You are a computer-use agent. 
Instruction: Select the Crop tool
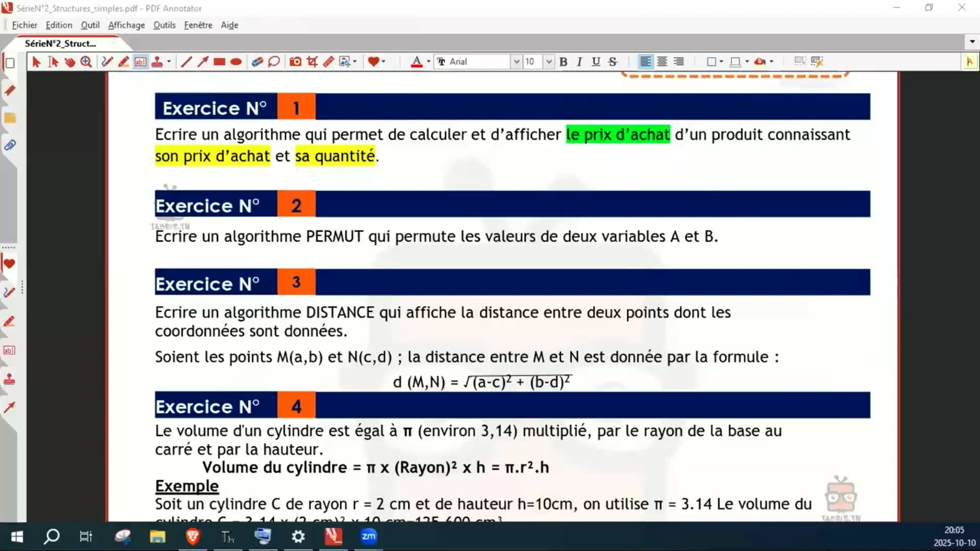point(312,62)
